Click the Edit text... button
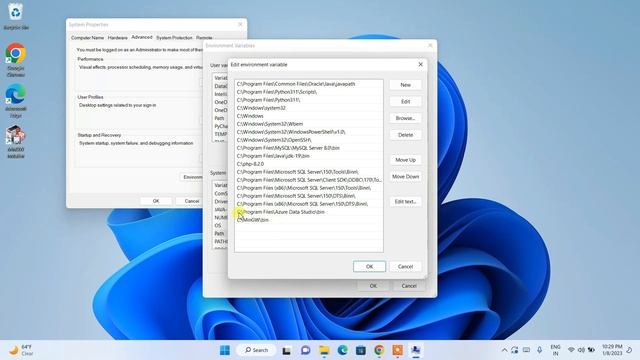The height and width of the screenshot is (360, 640). tap(405, 202)
